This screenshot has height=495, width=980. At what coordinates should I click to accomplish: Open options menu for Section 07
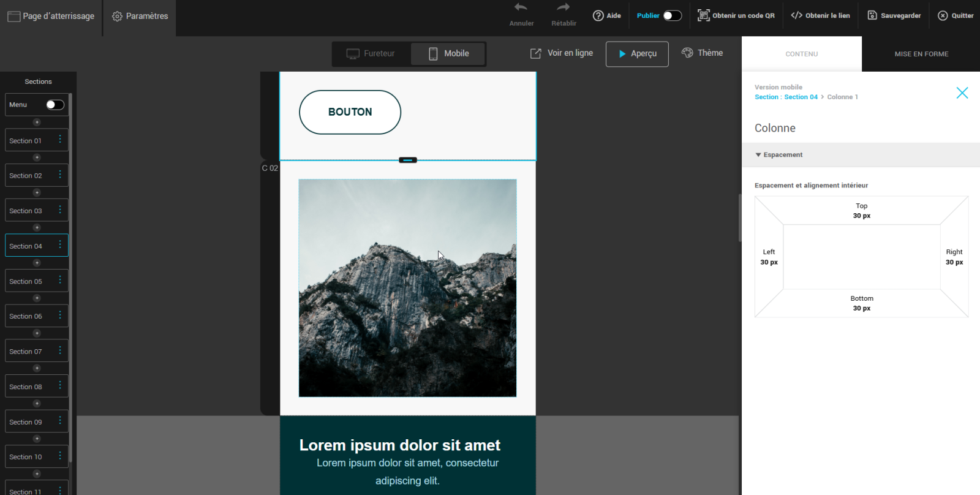click(x=60, y=351)
